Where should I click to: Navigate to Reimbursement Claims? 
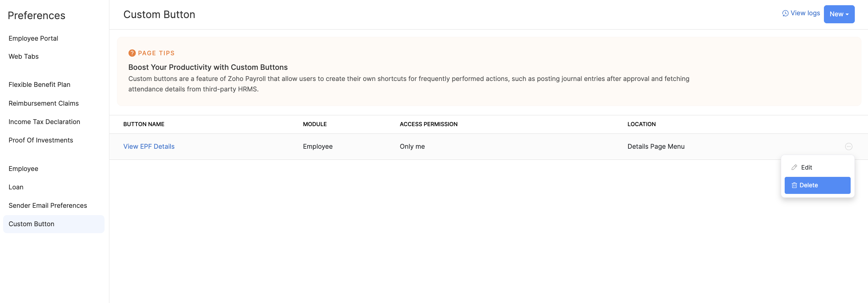pyautogui.click(x=44, y=104)
